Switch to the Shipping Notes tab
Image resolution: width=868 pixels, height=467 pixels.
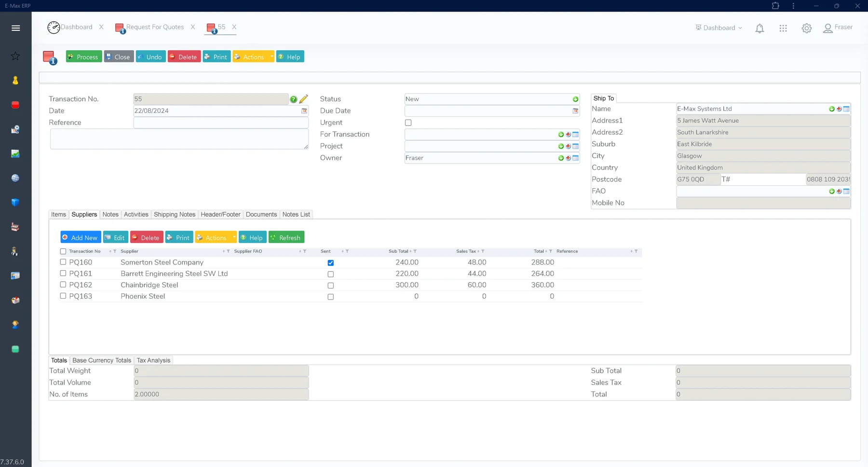pyautogui.click(x=175, y=214)
